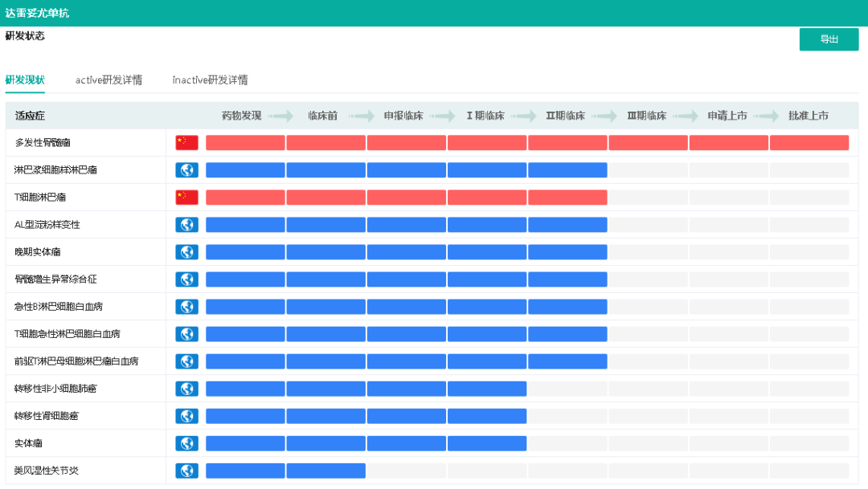Click the globe icon for 转移性非小细胞肺癌
This screenshot has width=868, height=489.
coord(186,389)
